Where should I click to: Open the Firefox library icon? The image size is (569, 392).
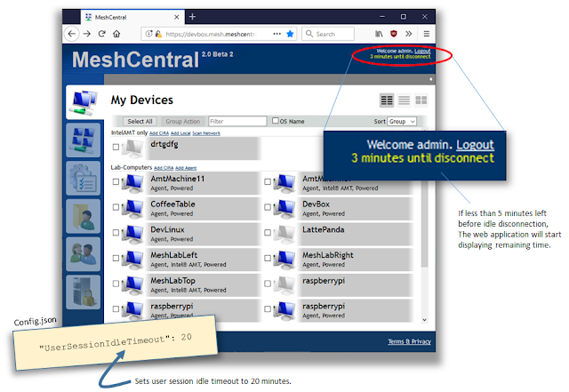pyautogui.click(x=379, y=34)
